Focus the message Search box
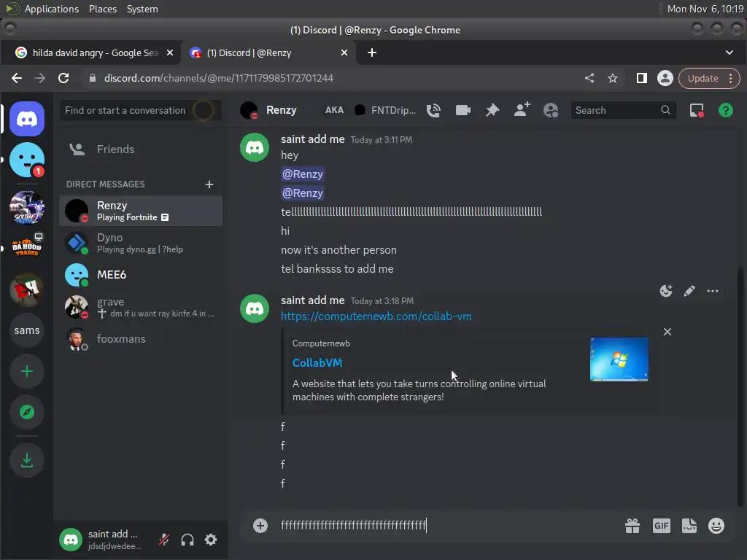747x560 pixels. click(623, 111)
